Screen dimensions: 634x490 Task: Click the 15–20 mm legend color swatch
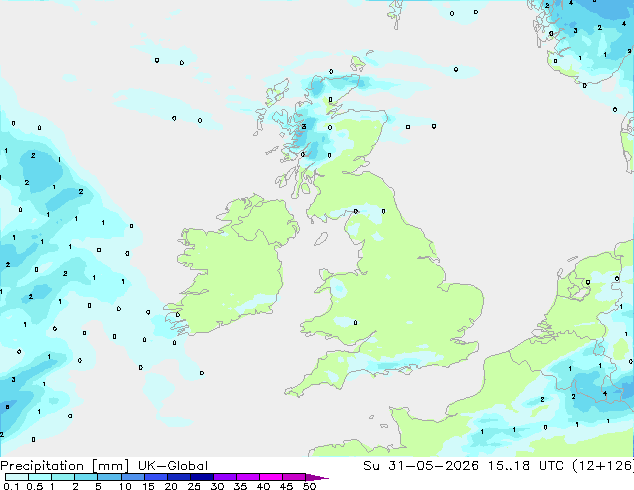point(155,477)
